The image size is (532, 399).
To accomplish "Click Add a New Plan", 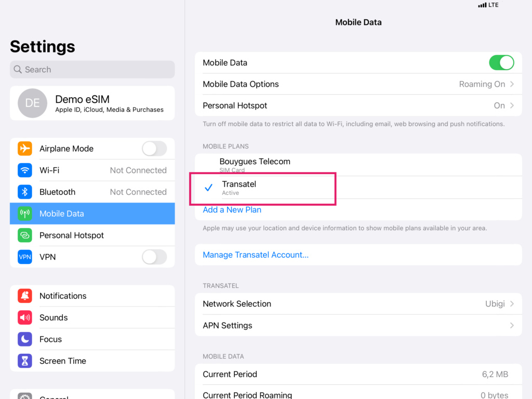I will click(232, 209).
